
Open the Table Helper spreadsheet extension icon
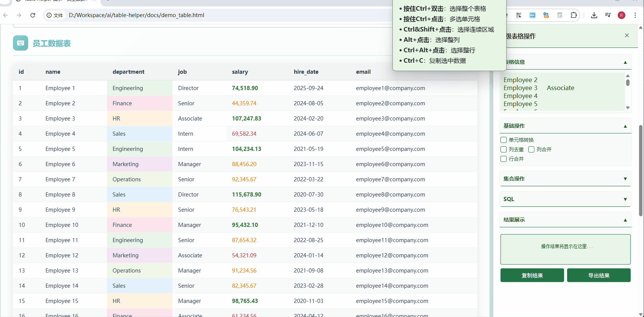pos(560,15)
